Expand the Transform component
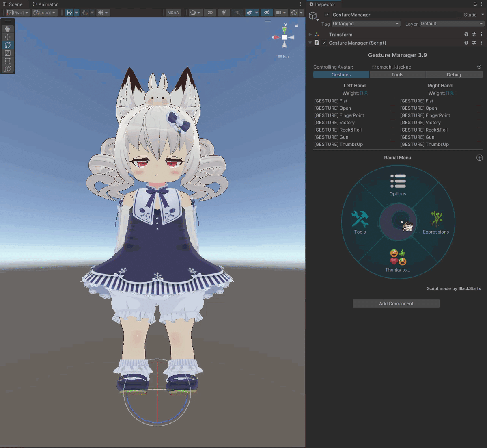The width and height of the screenshot is (487, 448). click(310, 35)
